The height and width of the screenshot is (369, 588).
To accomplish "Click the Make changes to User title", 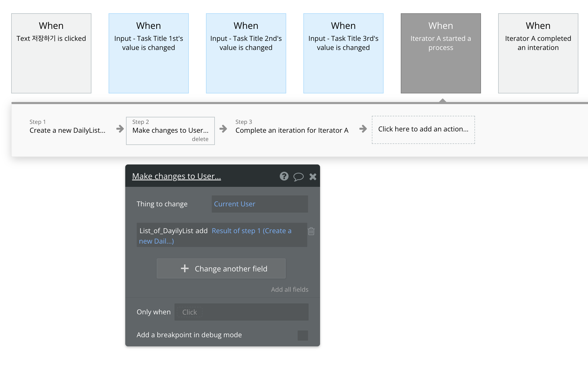I will (x=176, y=176).
